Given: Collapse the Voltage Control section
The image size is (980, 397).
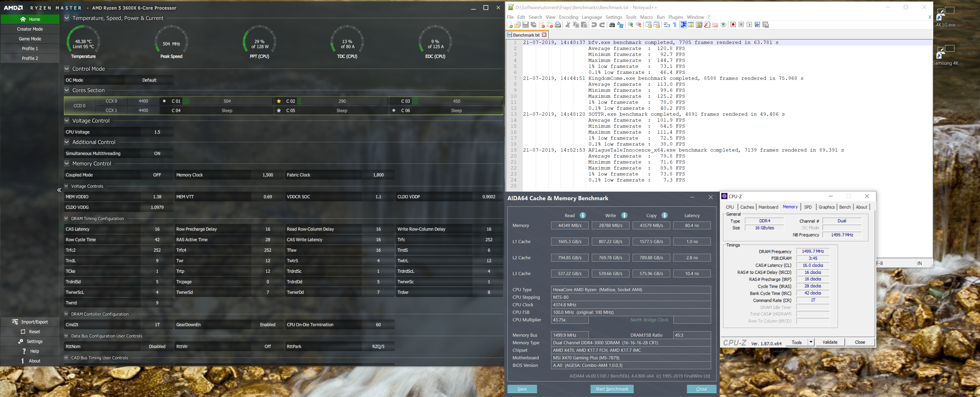Looking at the screenshot, I should pos(67,121).
